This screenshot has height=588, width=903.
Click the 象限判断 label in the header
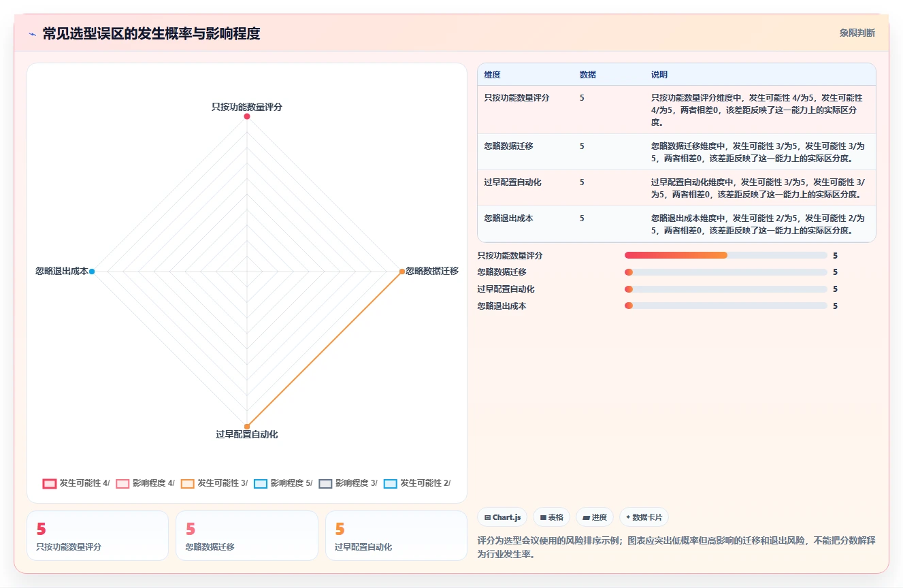857,33
